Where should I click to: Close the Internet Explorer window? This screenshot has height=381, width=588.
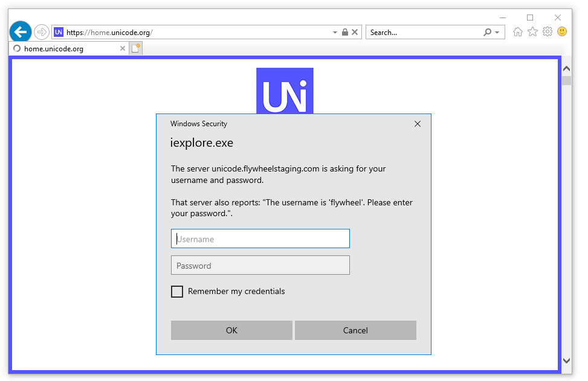[558, 18]
